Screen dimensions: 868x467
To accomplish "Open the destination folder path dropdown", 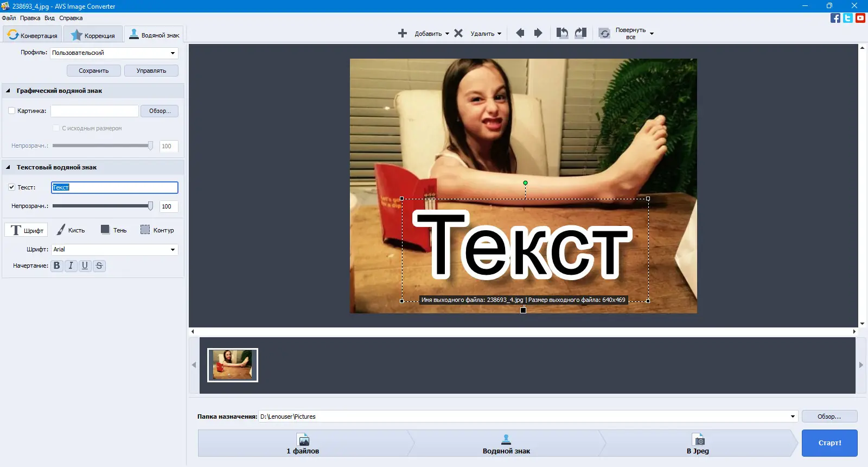I will coord(793,416).
